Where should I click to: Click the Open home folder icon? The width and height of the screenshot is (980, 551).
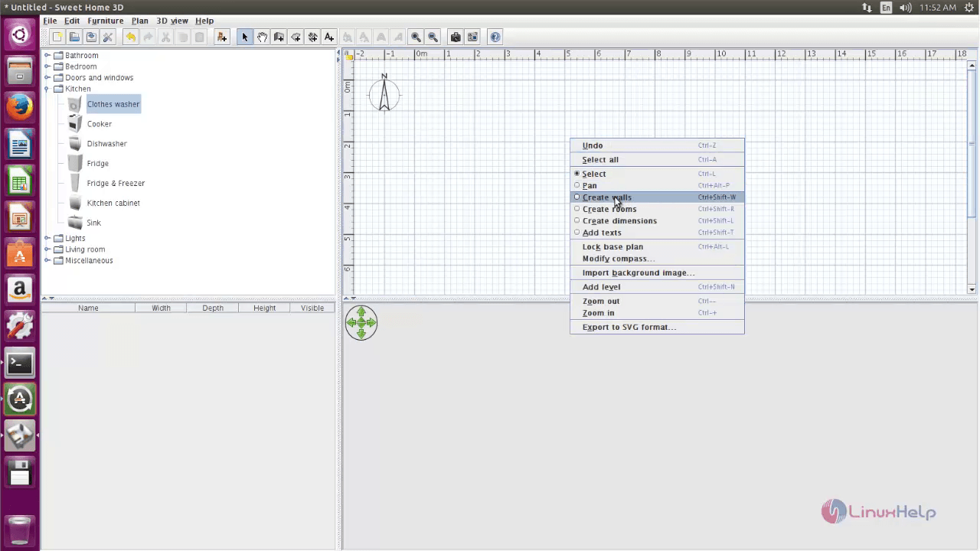click(x=74, y=37)
